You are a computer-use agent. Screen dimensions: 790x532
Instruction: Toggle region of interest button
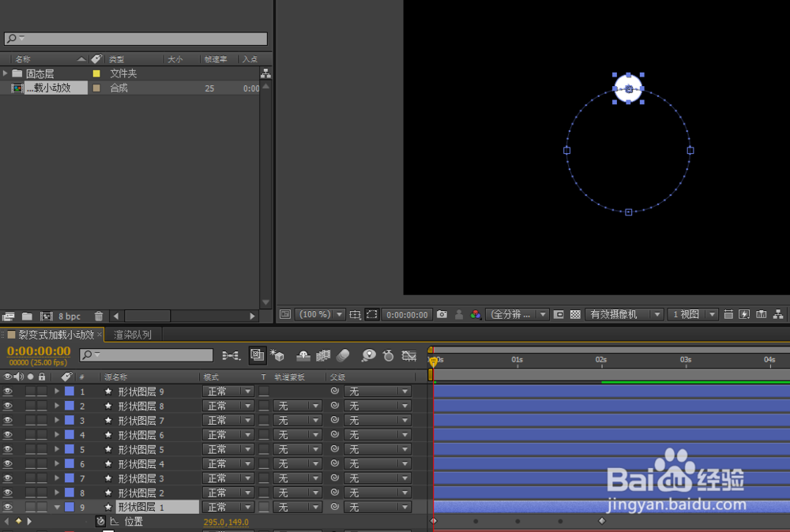click(x=559, y=315)
